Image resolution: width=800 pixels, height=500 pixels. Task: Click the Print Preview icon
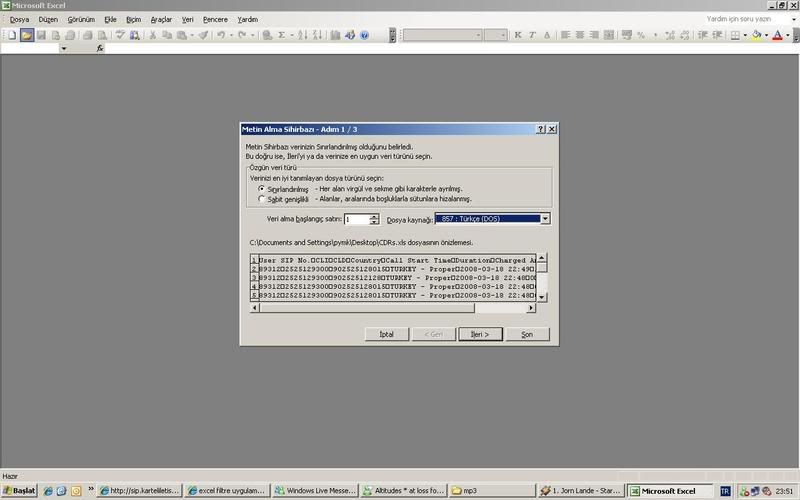[102, 35]
